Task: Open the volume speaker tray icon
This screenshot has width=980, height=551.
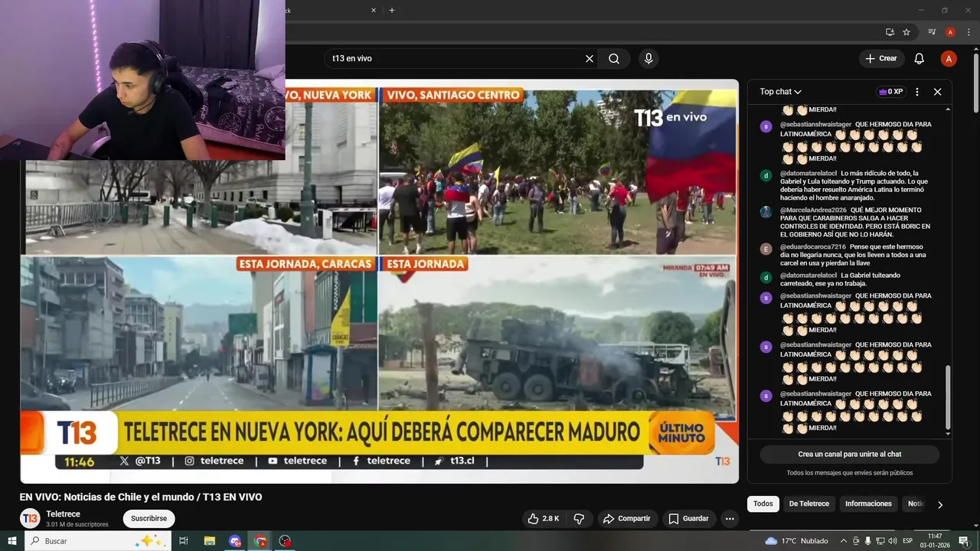Action: tap(892, 541)
